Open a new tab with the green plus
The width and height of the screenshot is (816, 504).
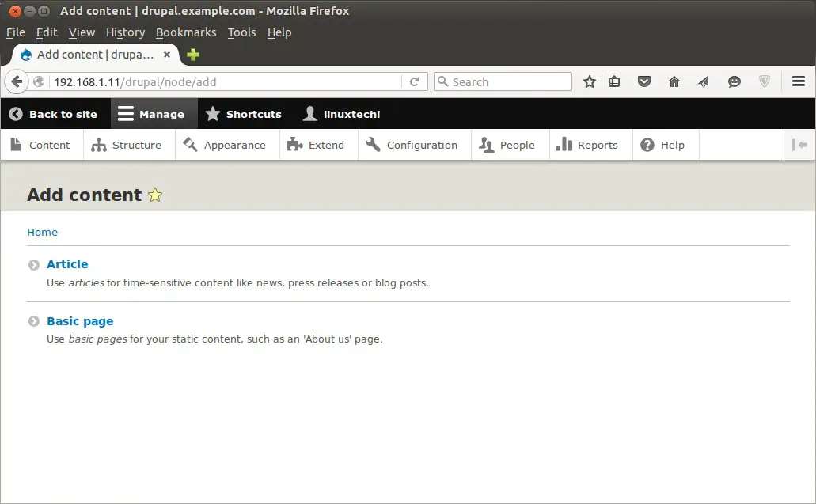tap(193, 55)
